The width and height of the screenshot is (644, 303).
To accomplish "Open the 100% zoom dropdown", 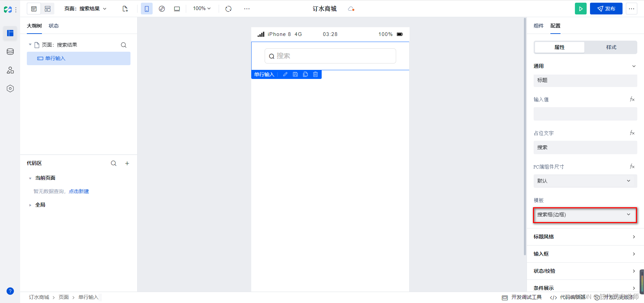I will point(202,8).
